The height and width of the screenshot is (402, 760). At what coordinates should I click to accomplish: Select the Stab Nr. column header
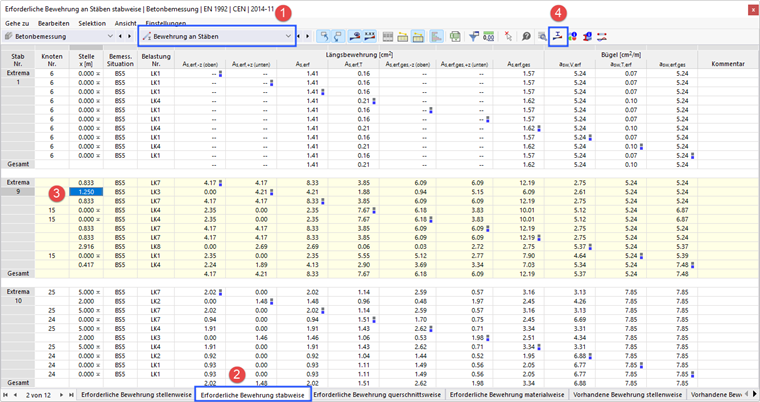[18, 60]
